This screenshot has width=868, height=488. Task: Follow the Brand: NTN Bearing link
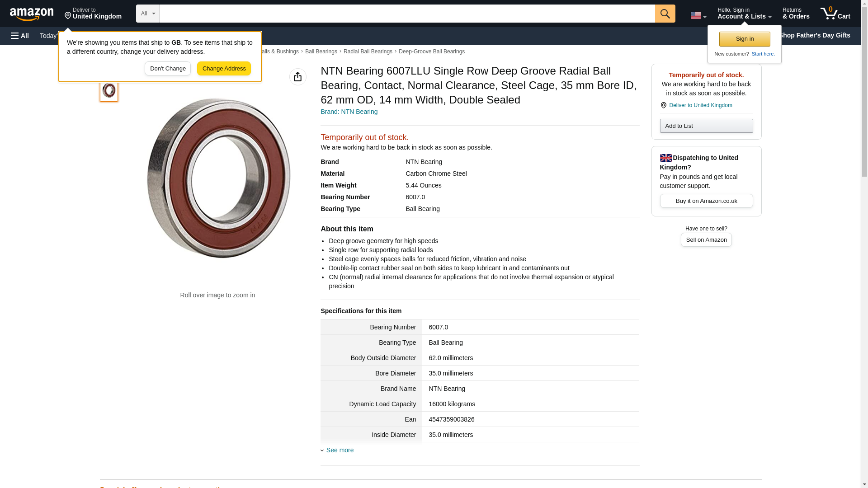click(349, 112)
